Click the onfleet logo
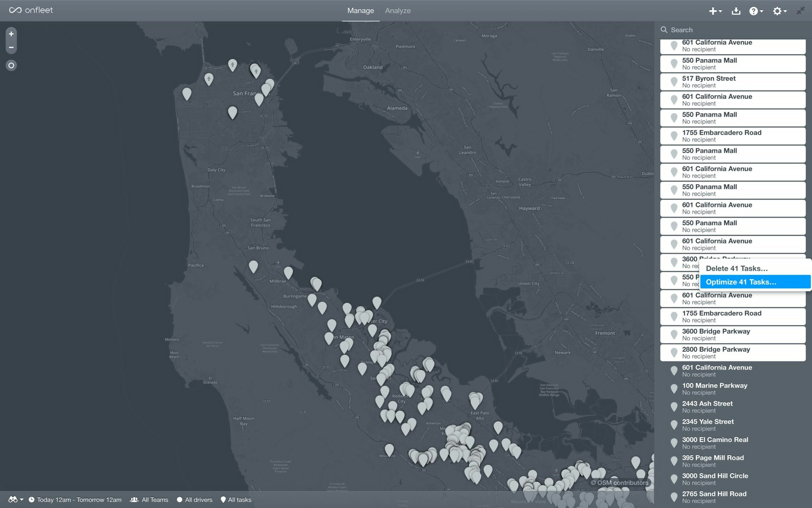812x508 pixels. [31, 10]
